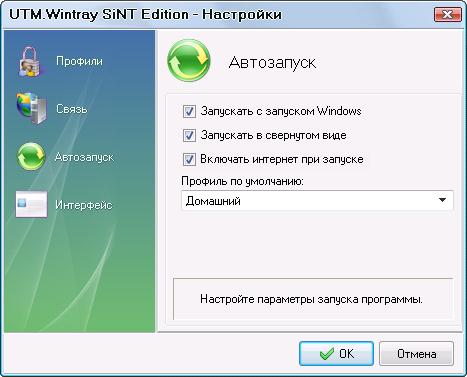
Task: Open the Профили section label
Action: [79, 61]
